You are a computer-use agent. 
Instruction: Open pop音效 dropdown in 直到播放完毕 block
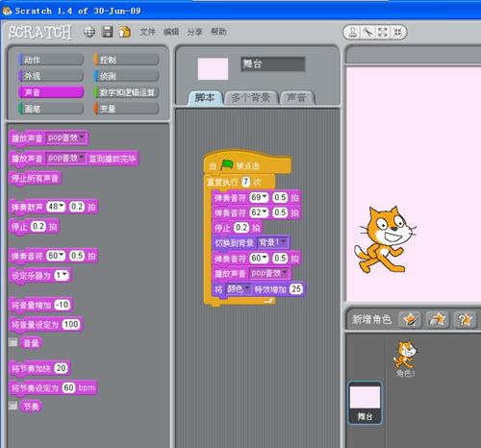(66, 158)
